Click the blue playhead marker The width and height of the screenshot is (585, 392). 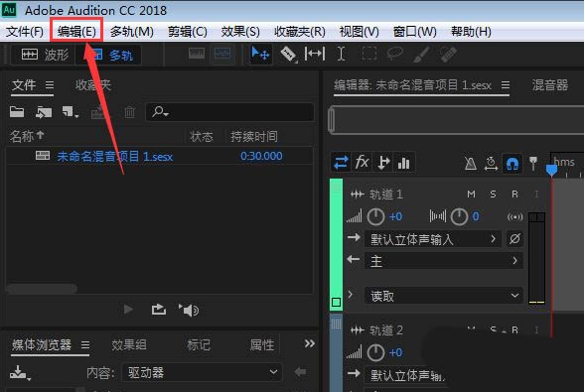551,170
